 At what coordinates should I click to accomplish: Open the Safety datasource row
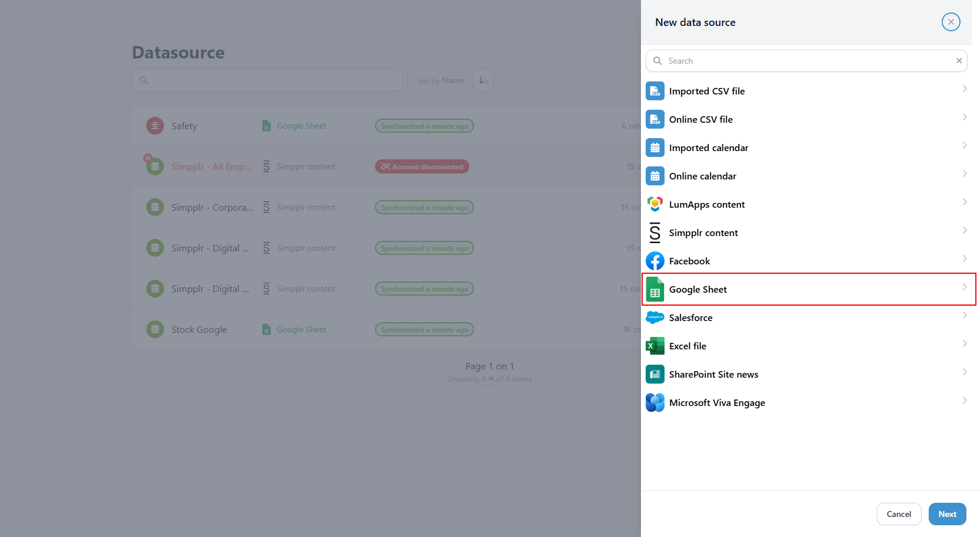click(x=386, y=126)
